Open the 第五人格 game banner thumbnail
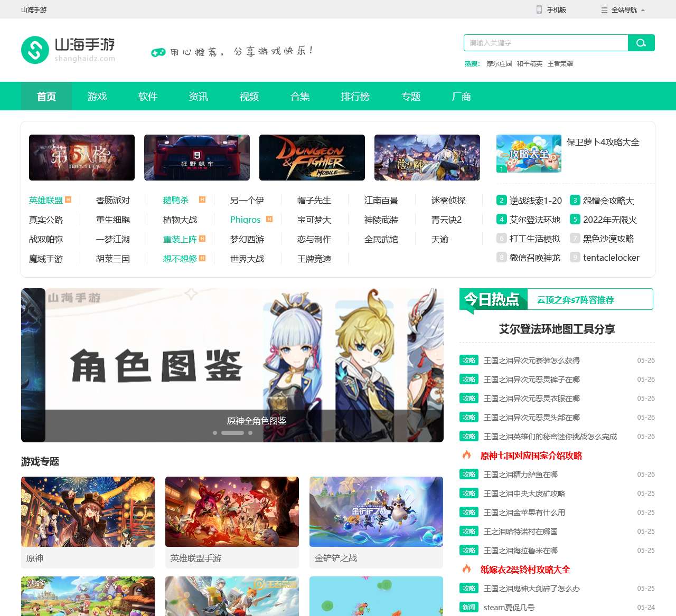The height and width of the screenshot is (616, 676). [x=82, y=157]
